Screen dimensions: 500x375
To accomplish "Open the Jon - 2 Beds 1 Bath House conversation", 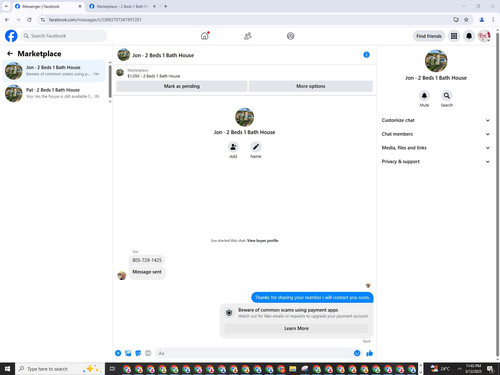I will [54, 71].
